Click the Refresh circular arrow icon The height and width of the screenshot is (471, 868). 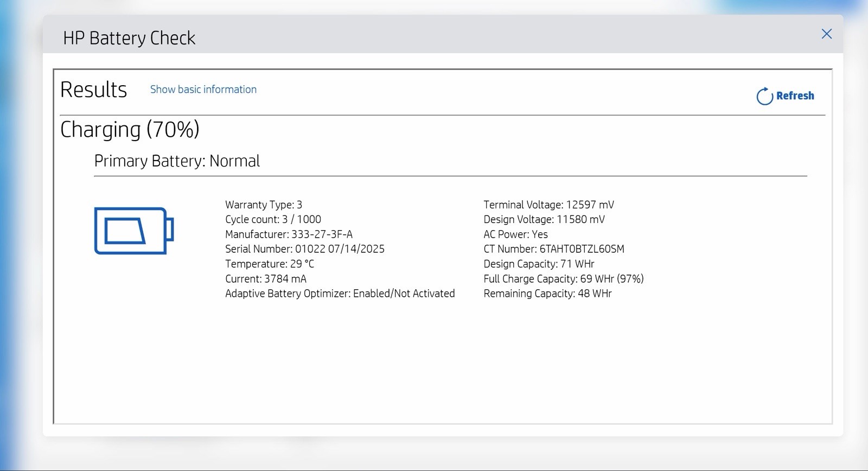(x=764, y=96)
